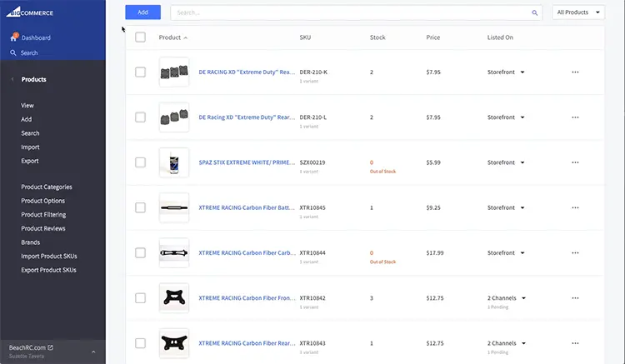The image size is (625, 364).
Task: Open XTREME RACING Carbon Fiber Carb link
Action: (247, 253)
